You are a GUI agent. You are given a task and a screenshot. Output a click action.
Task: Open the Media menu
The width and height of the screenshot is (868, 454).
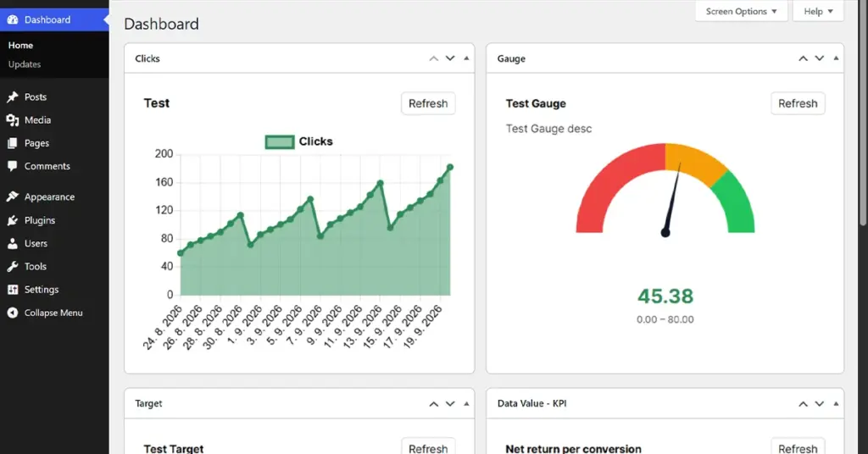click(54, 120)
